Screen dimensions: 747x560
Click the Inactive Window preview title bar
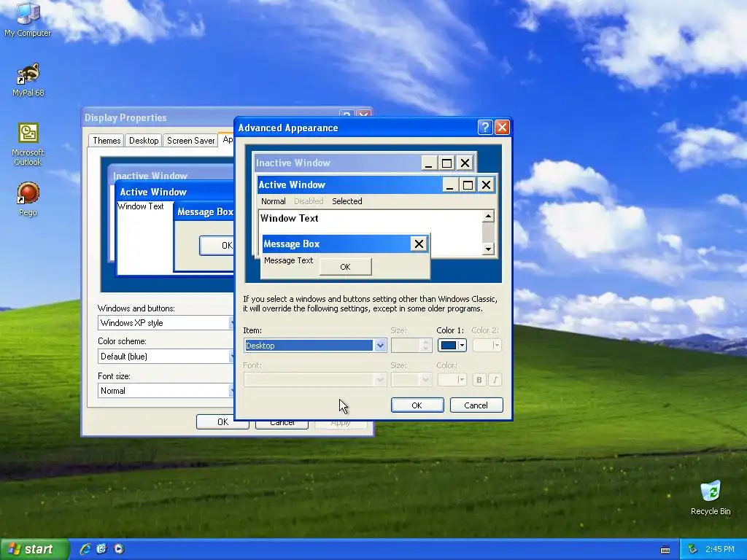click(x=336, y=163)
